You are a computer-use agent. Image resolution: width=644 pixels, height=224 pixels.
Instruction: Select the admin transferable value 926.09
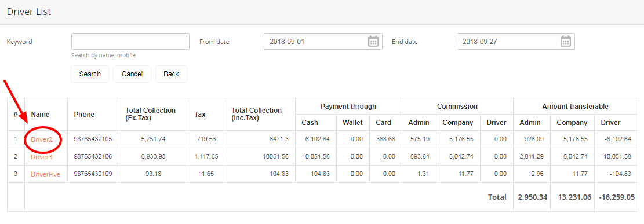click(534, 139)
